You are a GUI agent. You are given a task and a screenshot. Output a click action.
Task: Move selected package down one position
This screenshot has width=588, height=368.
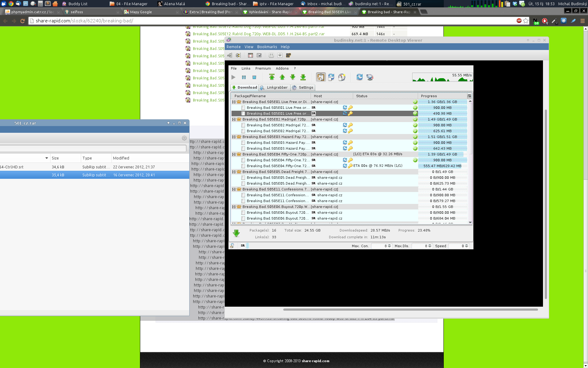pyautogui.click(x=292, y=77)
